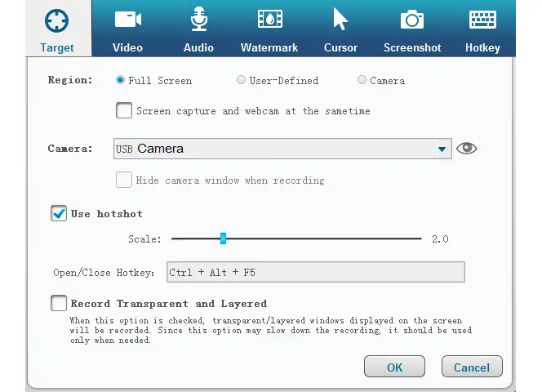This screenshot has width=542, height=392.
Task: Click the Audio microphone icon
Action: [199, 19]
